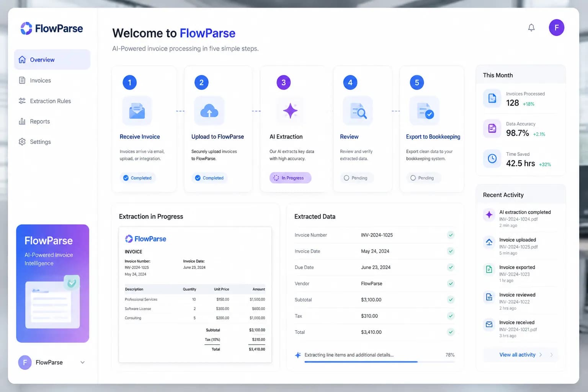The height and width of the screenshot is (392, 588).
Task: Click the Total value $3,410.00 in Extracted Data
Action: point(371,332)
